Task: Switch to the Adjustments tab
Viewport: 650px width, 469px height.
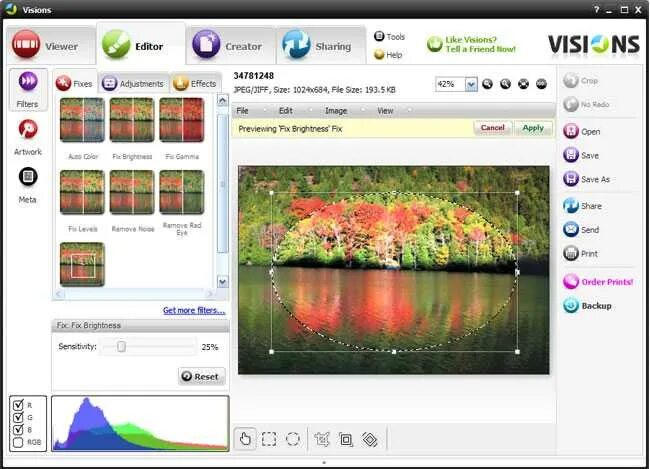Action: pos(133,83)
